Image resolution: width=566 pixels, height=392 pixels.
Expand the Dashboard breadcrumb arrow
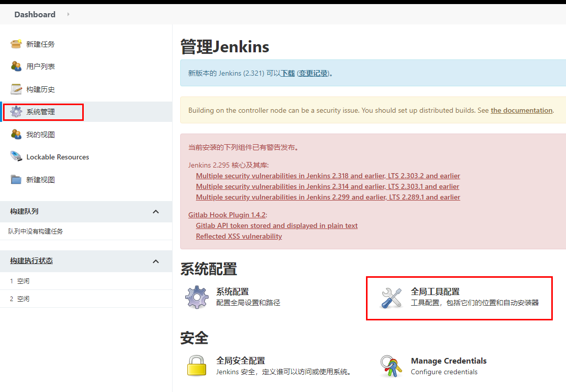pos(68,14)
